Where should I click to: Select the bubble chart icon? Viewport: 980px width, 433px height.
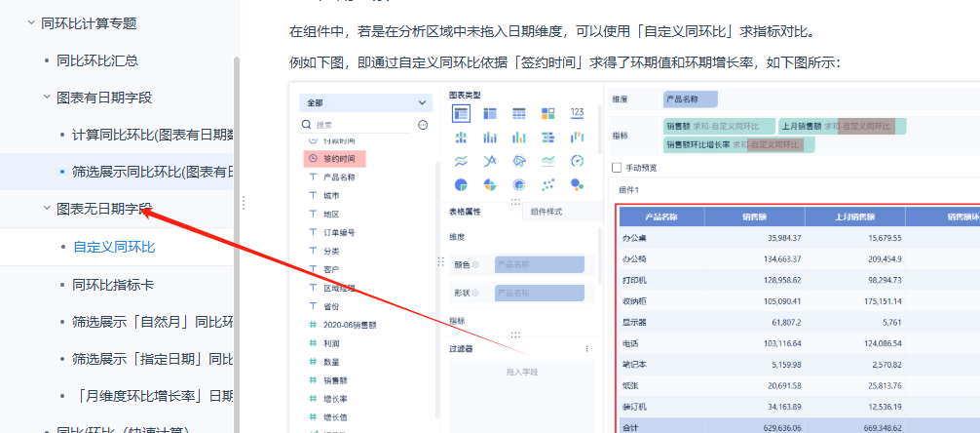coord(577,185)
